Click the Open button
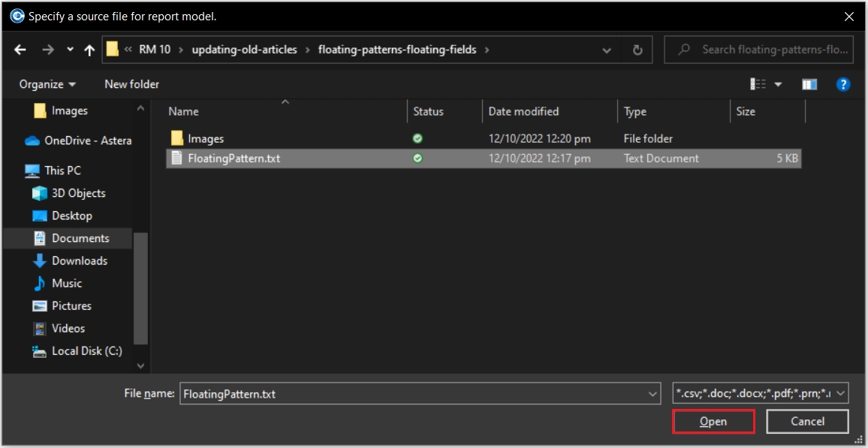 coord(713,422)
